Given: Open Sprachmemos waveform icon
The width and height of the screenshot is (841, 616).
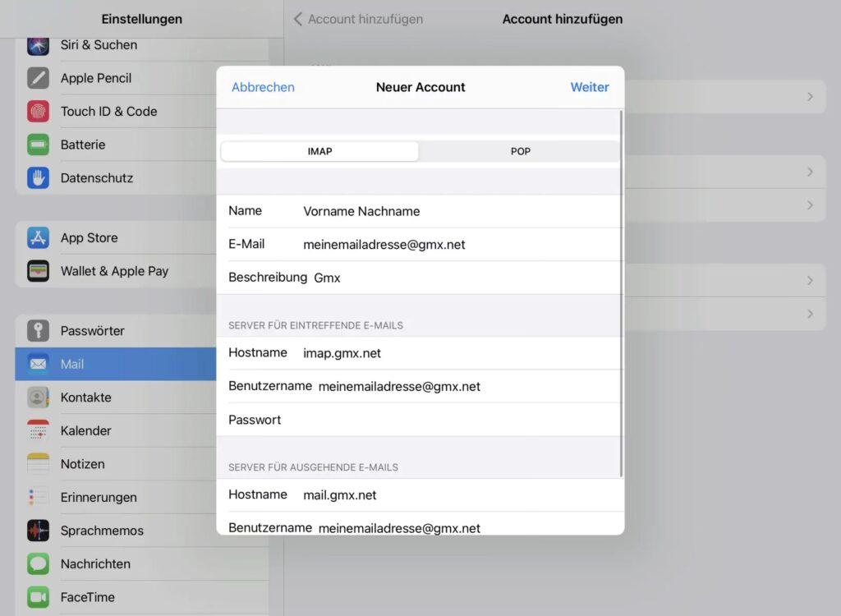Looking at the screenshot, I should tap(38, 531).
